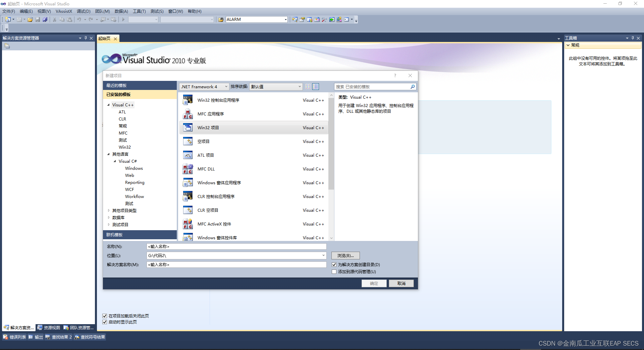Image resolution: width=644 pixels, height=350 pixels.
Task: Click the 取消 cancel button
Action: (x=401, y=283)
